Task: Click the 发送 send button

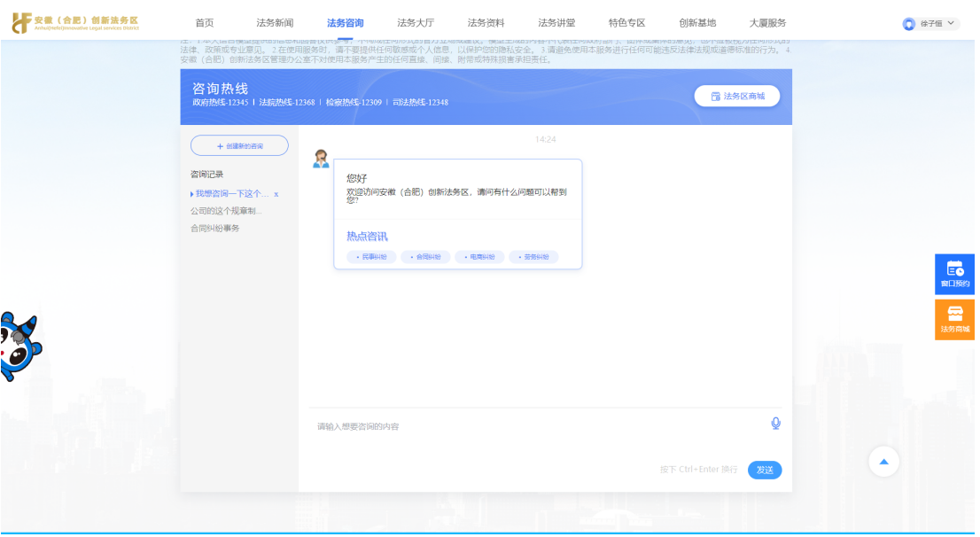Action: click(765, 471)
